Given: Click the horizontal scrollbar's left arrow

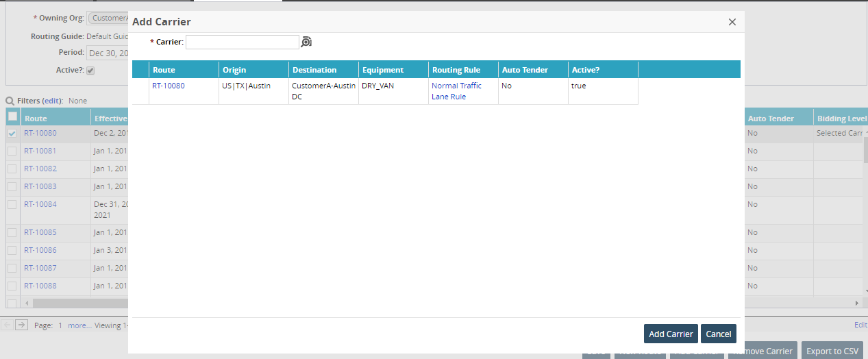Looking at the screenshot, I should tap(27, 303).
